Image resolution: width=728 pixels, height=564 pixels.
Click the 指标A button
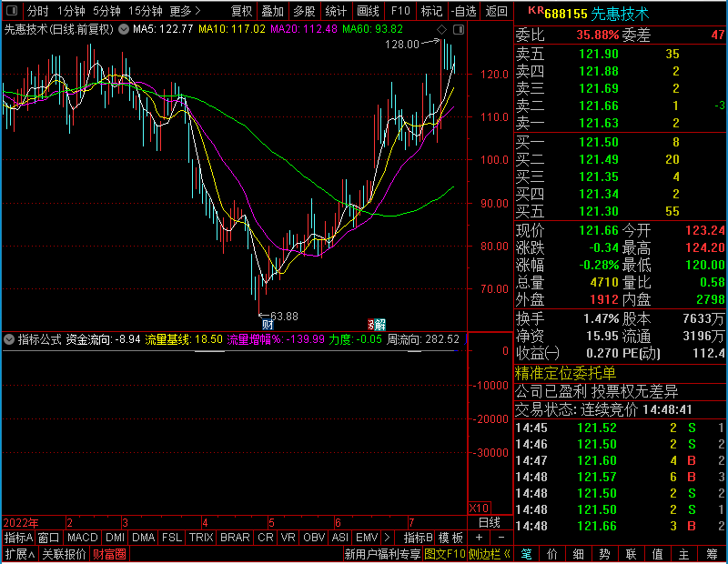[18, 538]
